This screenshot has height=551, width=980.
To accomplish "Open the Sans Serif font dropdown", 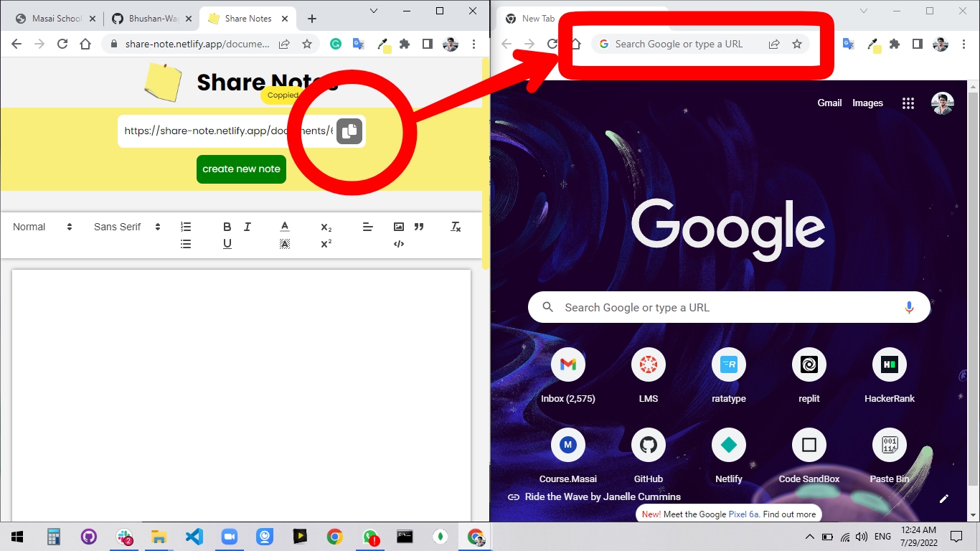I will (x=127, y=227).
